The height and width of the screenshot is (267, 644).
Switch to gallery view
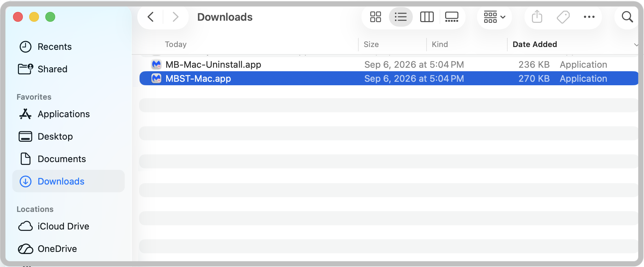point(452,17)
